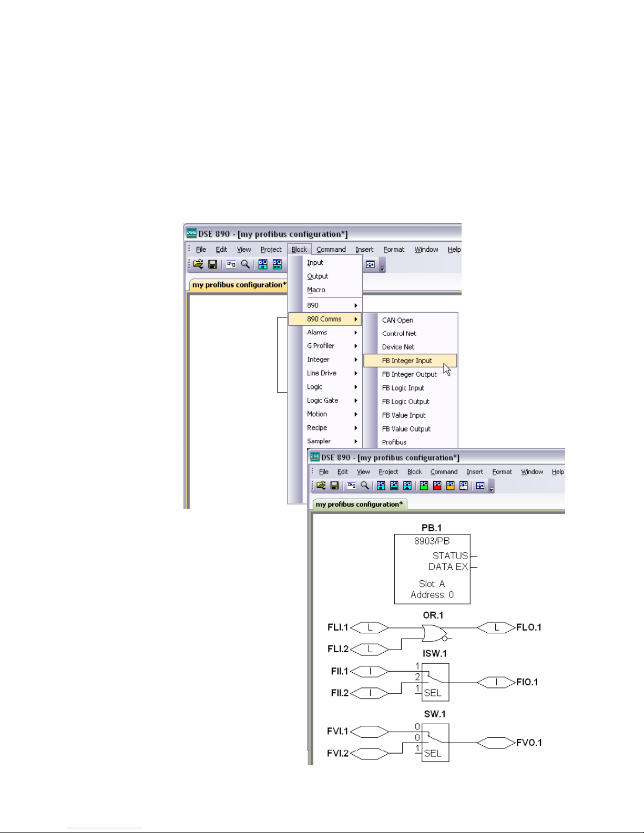Click the white lined block icon in front toolbar
Screen dimensions: 644x833
463,486
